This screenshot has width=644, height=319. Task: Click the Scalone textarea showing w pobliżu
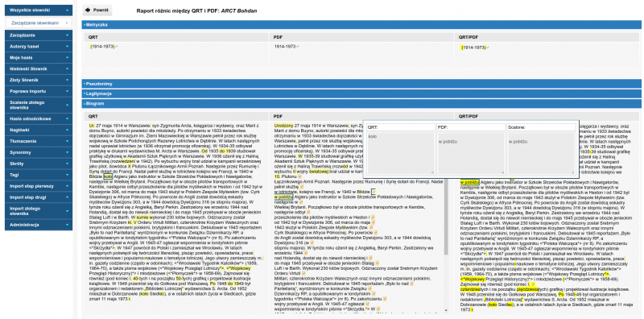coord(541,153)
